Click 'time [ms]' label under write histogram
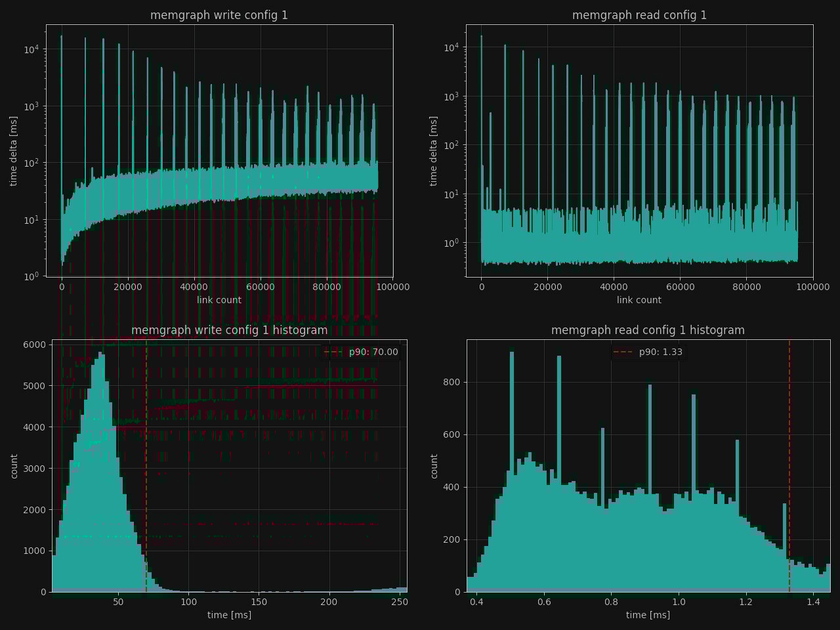The height and width of the screenshot is (630, 840). 229,615
